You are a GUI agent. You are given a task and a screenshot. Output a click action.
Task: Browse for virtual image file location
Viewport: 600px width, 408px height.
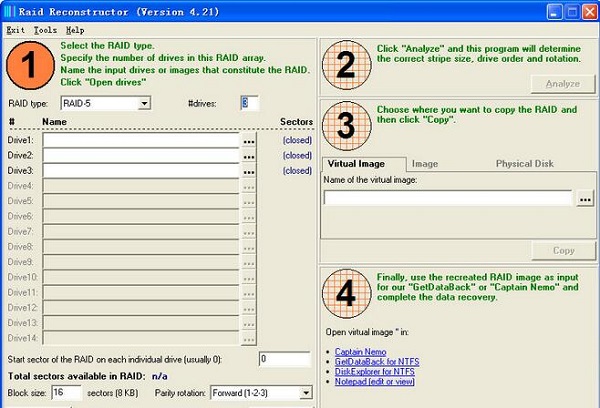tap(585, 199)
